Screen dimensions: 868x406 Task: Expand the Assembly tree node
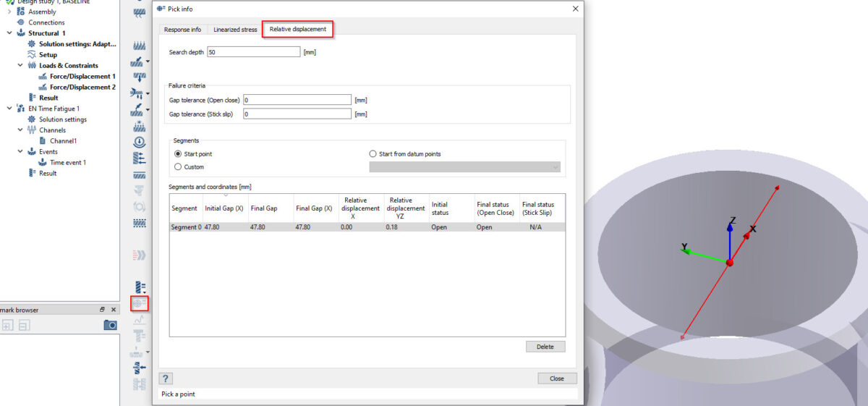pos(9,12)
